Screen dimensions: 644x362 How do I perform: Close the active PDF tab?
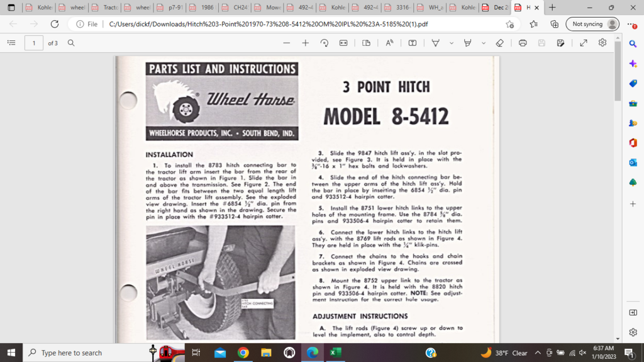[536, 8]
